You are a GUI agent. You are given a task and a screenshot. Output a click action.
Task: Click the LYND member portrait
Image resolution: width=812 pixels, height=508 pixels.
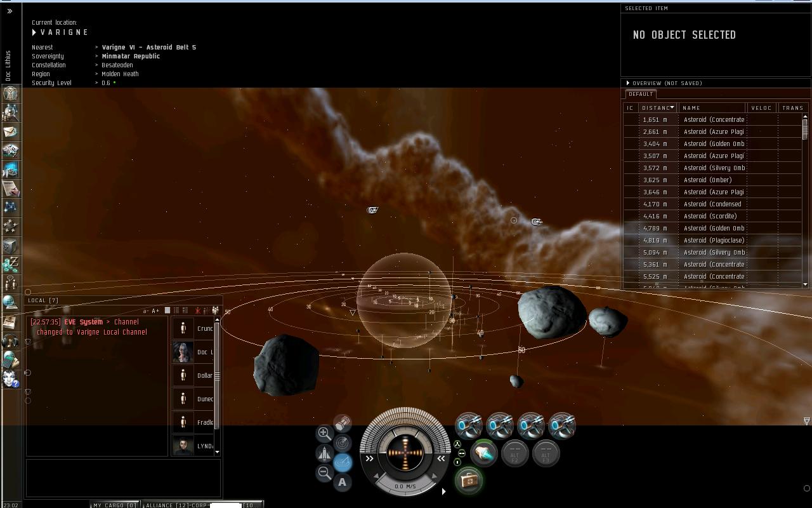click(x=183, y=446)
